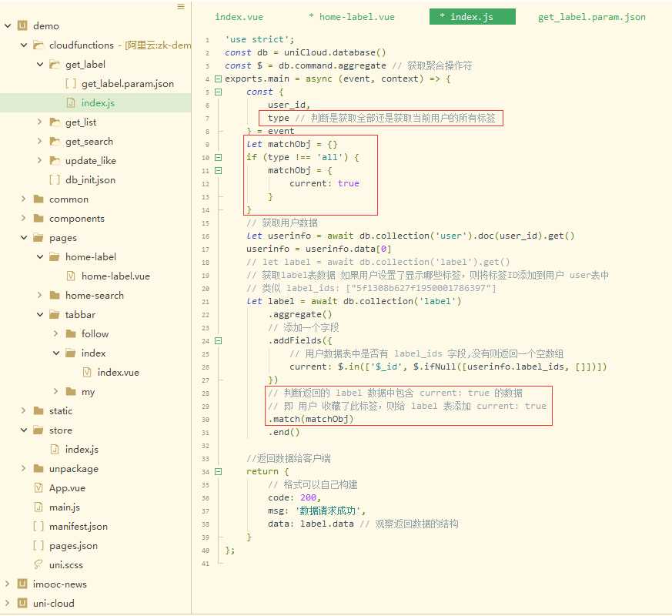Viewport: 672px width, 616px height.
Task: Click the get_search folder icon
Action: click(x=55, y=142)
